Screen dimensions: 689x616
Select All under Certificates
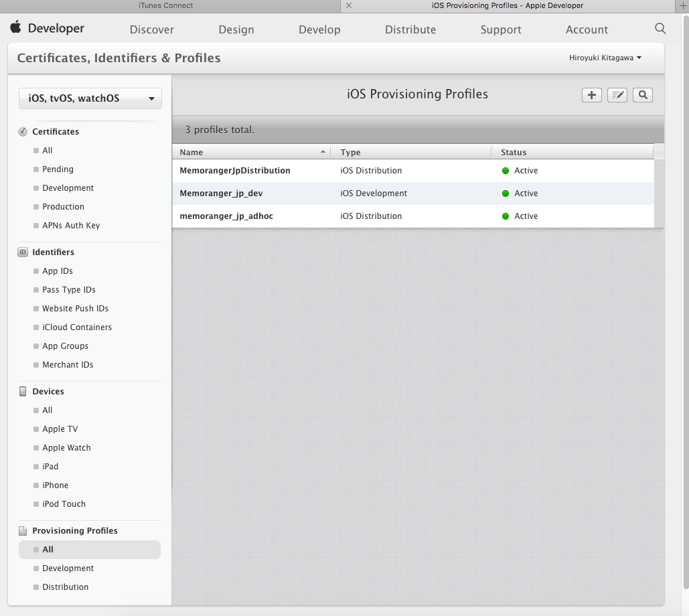(47, 150)
